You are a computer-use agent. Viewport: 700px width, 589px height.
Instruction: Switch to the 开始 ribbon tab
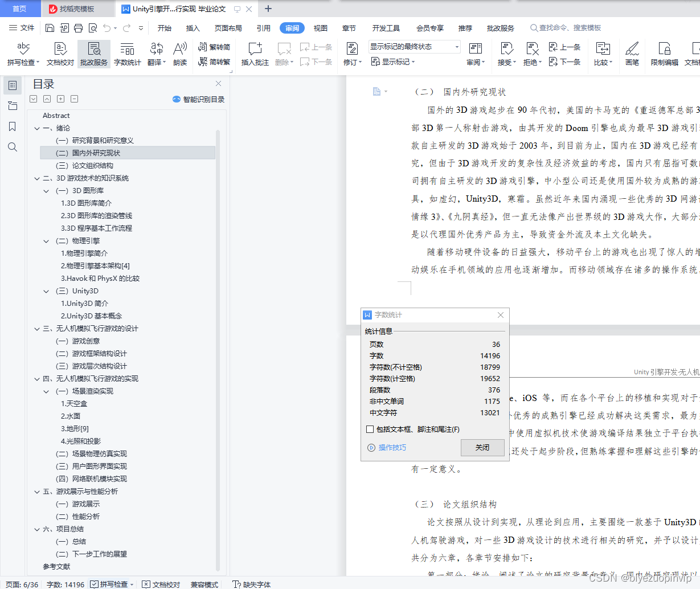[165, 28]
